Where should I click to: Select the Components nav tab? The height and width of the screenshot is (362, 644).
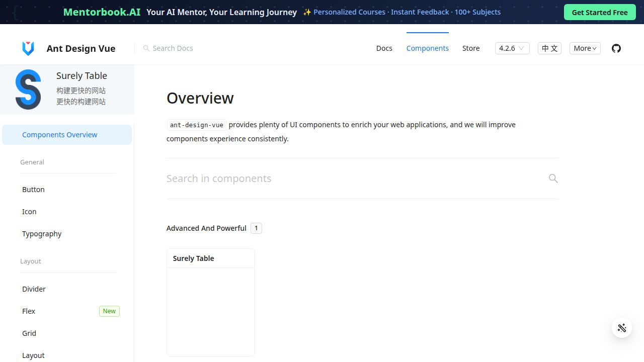(428, 48)
